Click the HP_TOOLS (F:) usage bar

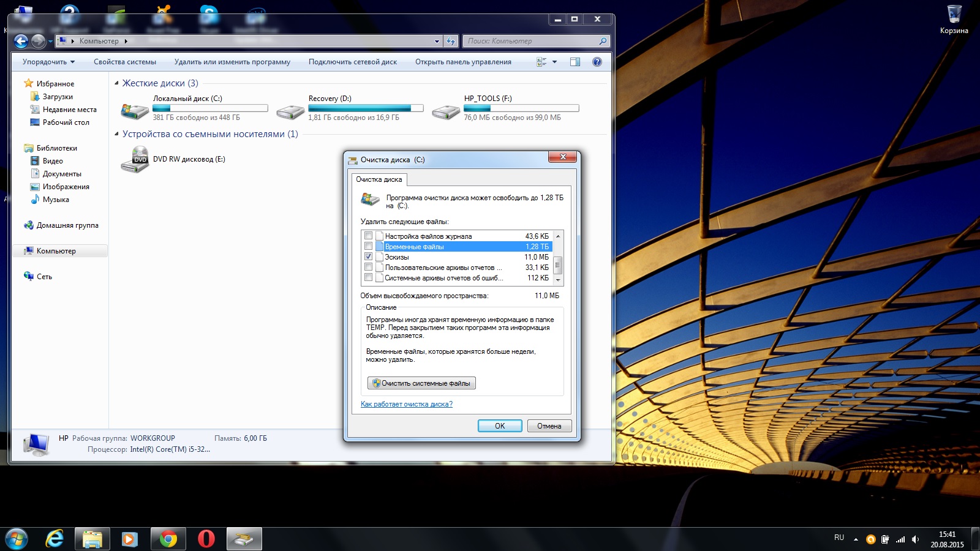(x=521, y=108)
